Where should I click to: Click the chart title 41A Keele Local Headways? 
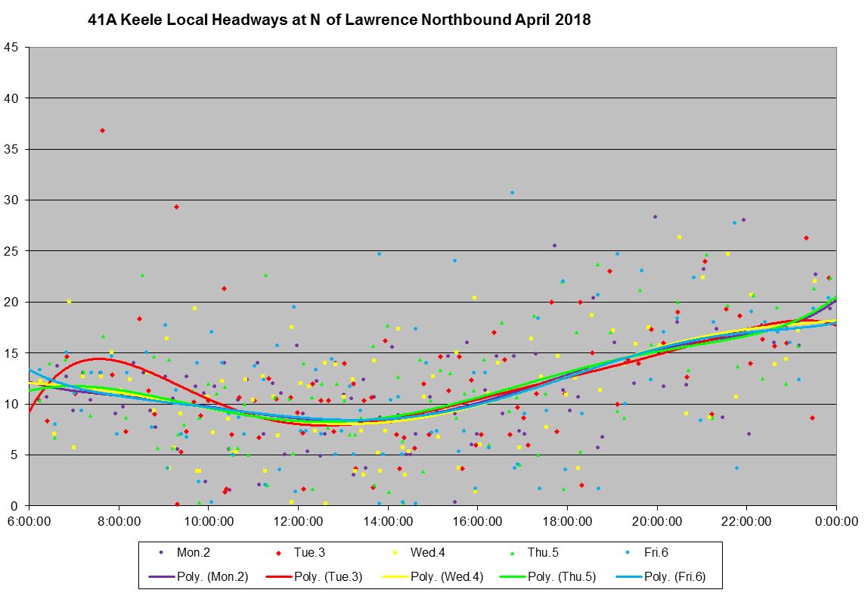(x=339, y=20)
